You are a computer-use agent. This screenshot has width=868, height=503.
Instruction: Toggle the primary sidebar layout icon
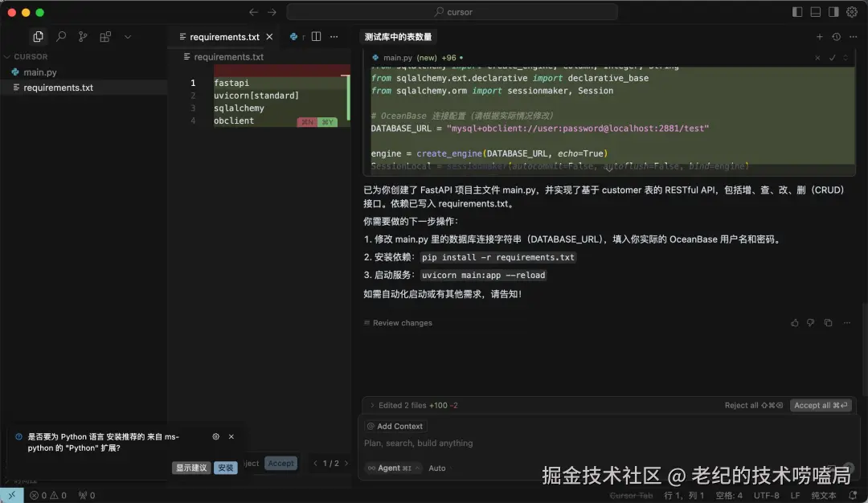(797, 12)
